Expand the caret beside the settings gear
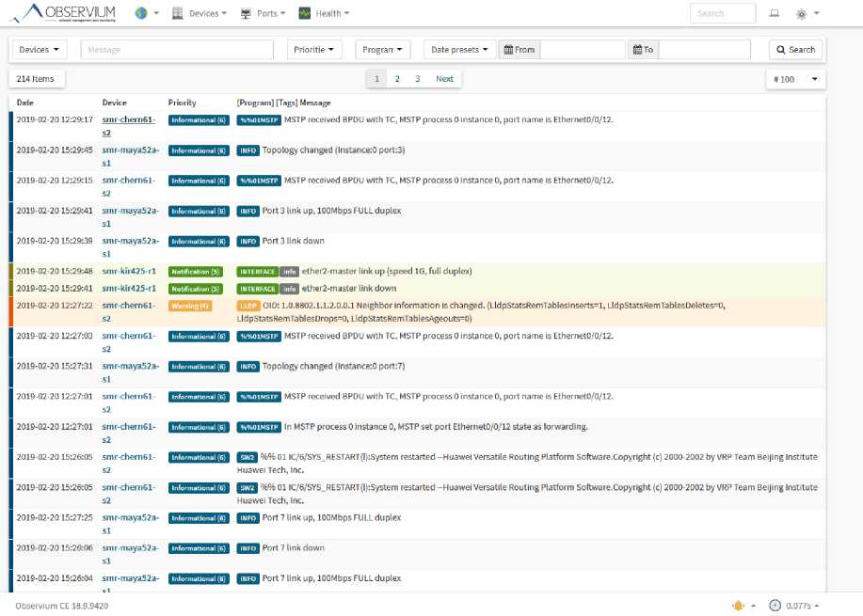 (816, 13)
